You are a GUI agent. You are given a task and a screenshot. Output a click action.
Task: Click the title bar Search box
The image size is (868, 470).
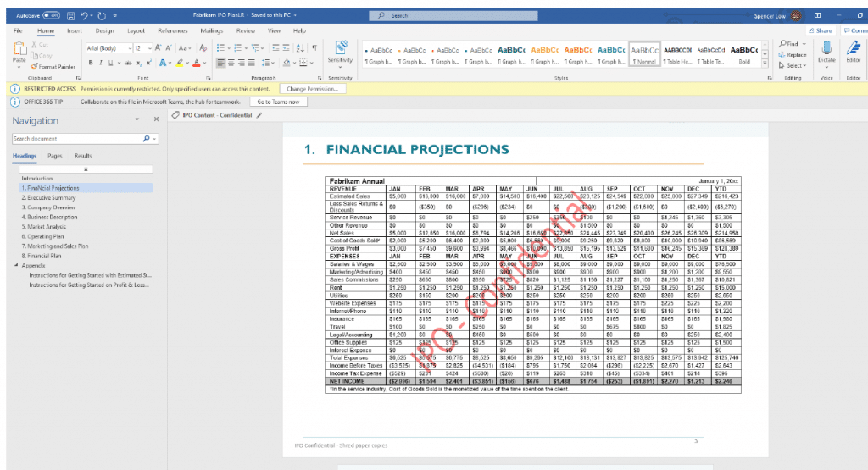(453, 15)
